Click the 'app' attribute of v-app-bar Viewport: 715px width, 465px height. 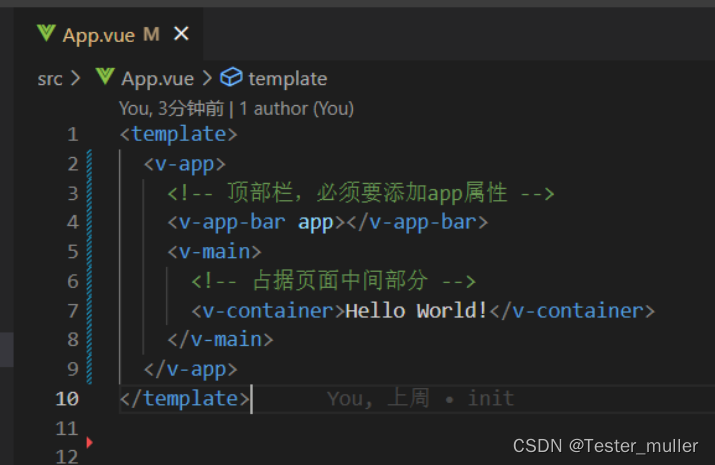click(316, 223)
